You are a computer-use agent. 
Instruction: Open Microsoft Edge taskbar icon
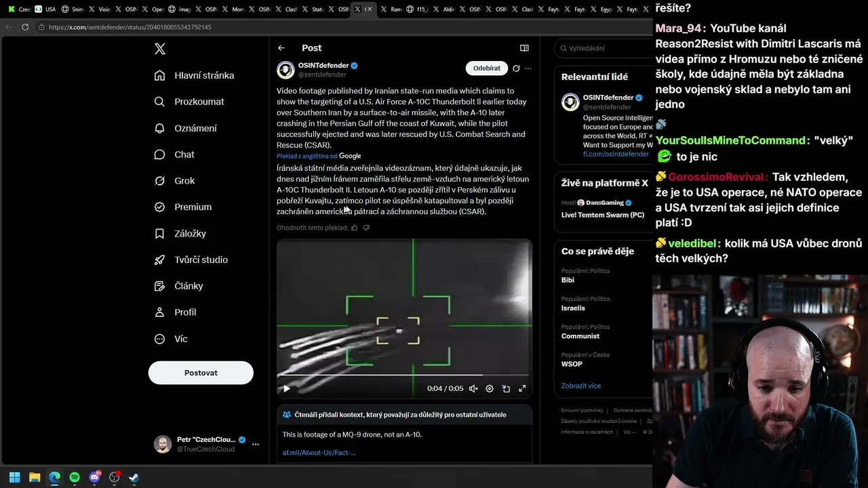click(x=54, y=477)
